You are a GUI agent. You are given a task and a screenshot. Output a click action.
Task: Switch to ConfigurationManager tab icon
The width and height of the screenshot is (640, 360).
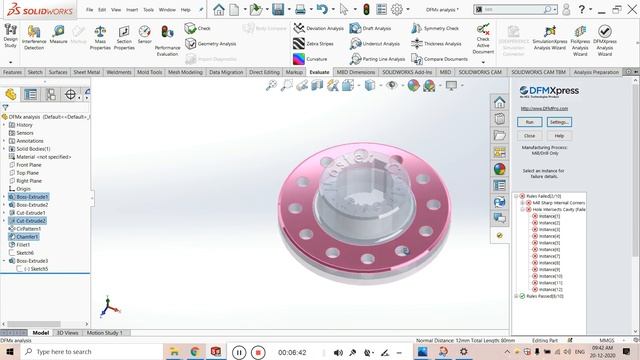pyautogui.click(x=51, y=95)
